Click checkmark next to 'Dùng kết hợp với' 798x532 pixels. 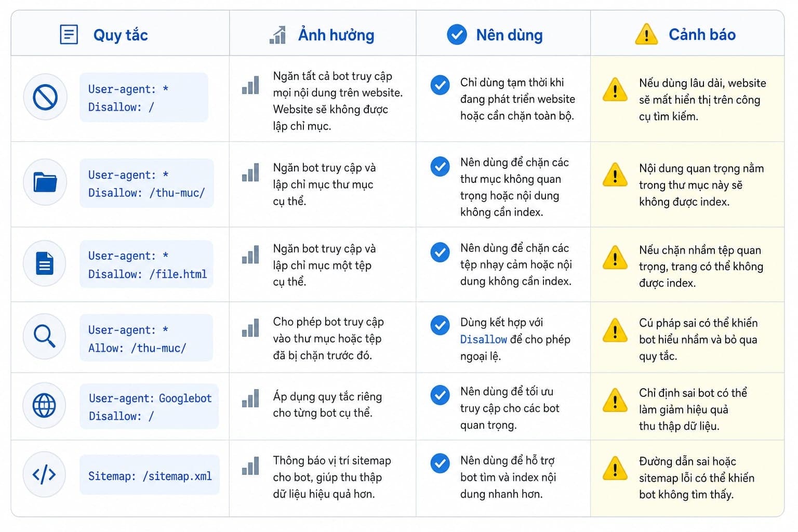[440, 325]
